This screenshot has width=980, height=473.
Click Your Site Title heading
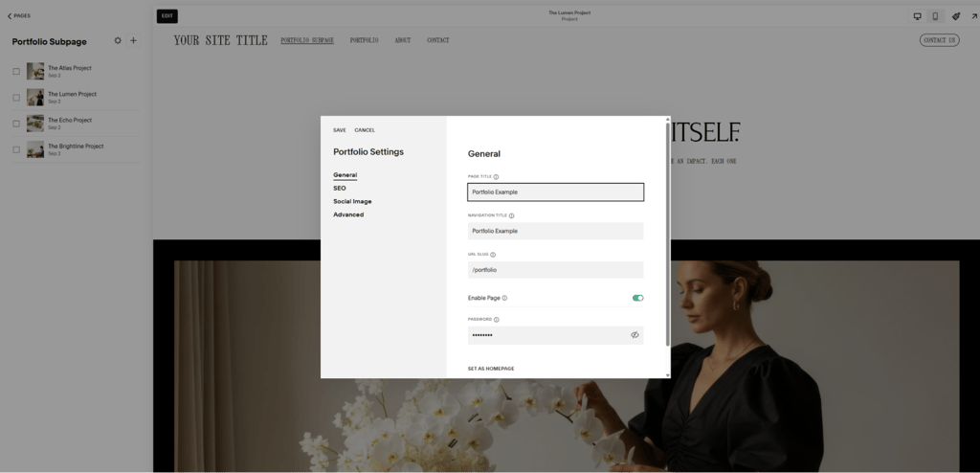tap(221, 40)
